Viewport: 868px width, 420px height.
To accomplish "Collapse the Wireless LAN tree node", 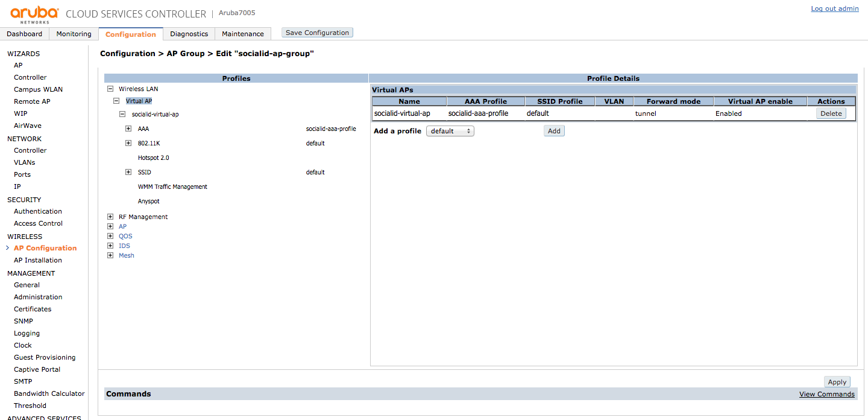I will click(110, 89).
